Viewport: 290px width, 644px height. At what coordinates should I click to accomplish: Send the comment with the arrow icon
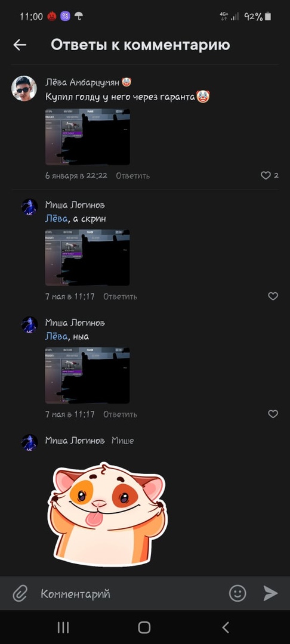pos(270,593)
